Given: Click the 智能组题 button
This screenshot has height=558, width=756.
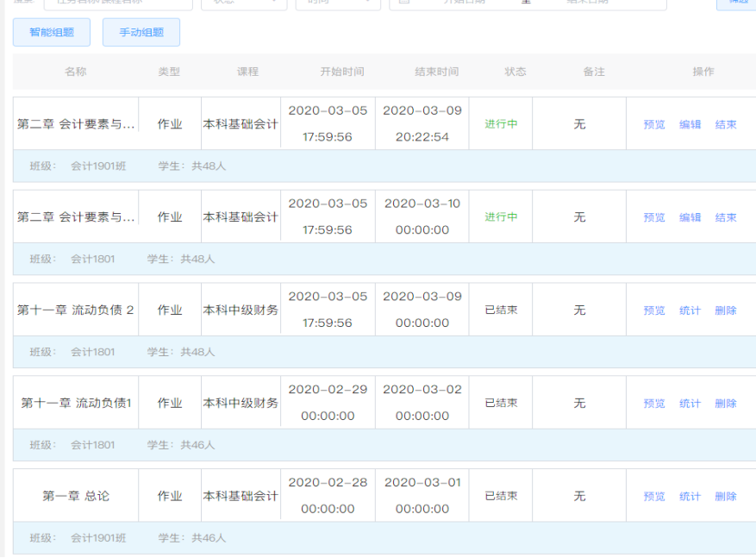Looking at the screenshot, I should pos(52,33).
